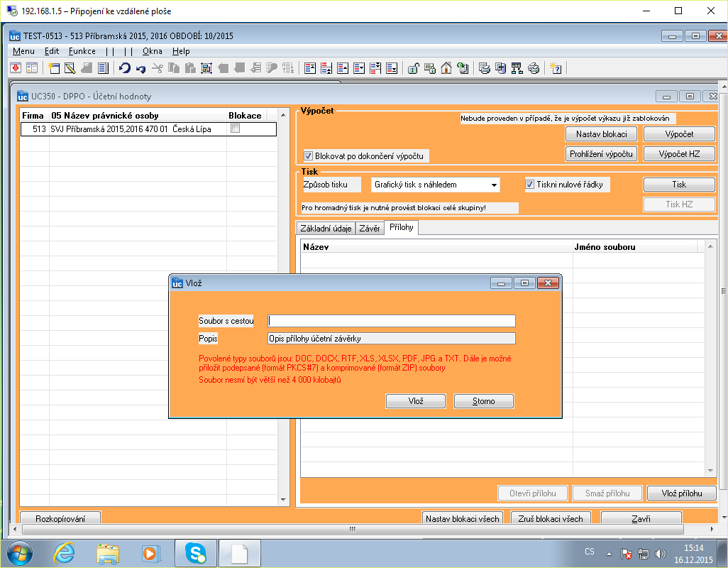This screenshot has height=568, width=728.
Task: Click the horizontal scrollbar at window bottom
Action: pyautogui.click(x=353, y=529)
